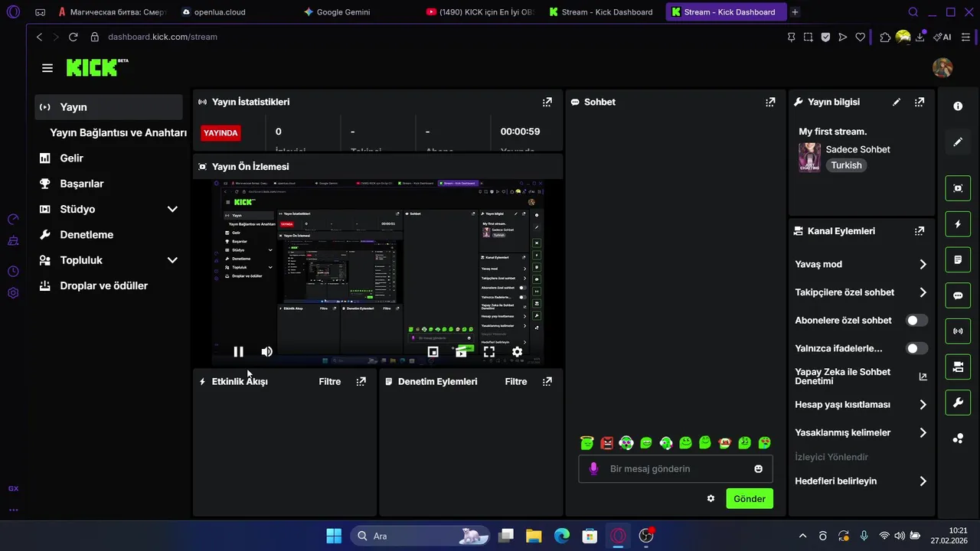The width and height of the screenshot is (980, 551).
Task: Pop out the Denetim Eylemleri panel
Action: pyautogui.click(x=547, y=381)
